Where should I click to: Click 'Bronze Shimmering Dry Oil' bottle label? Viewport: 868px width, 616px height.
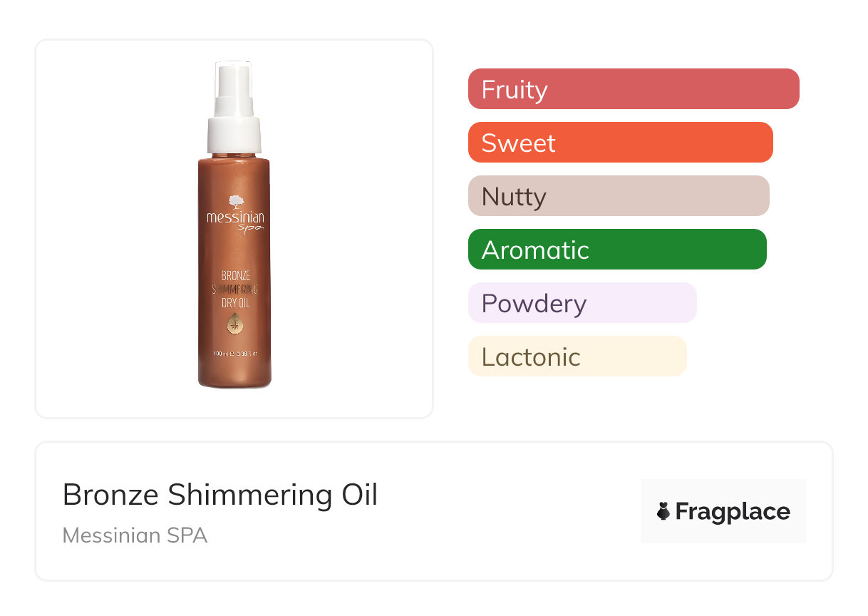234,289
